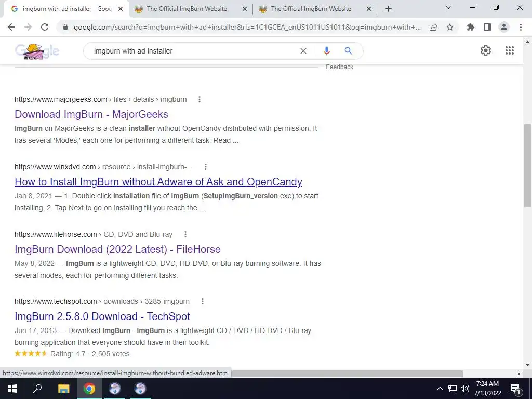Image resolution: width=532 pixels, height=399 pixels.
Task: Start a voice search with microphone
Action: [326, 51]
